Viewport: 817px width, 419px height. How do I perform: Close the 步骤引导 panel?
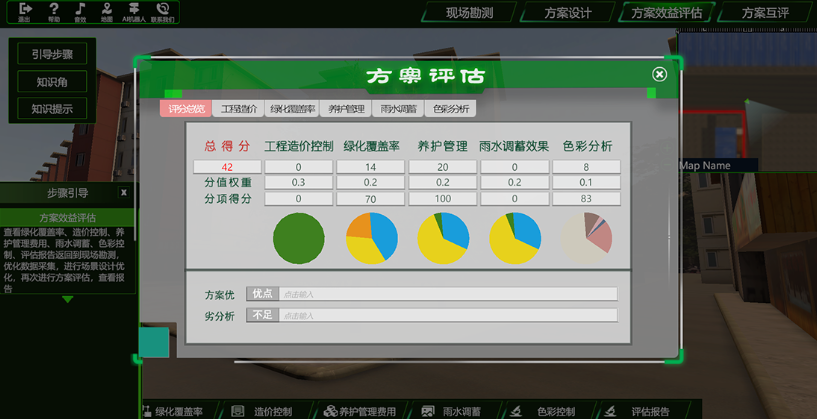click(124, 193)
